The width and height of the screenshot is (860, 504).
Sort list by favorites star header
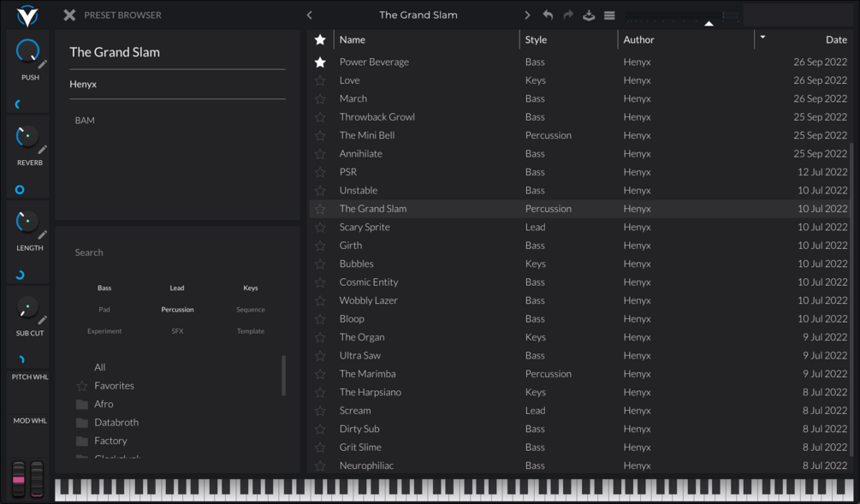pos(320,39)
